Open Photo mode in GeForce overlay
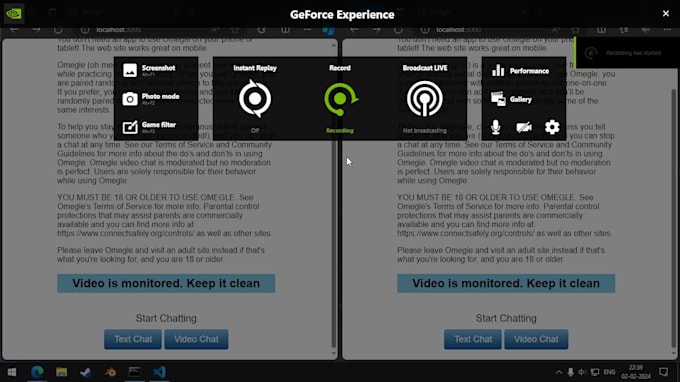680x382 pixels. (151, 98)
